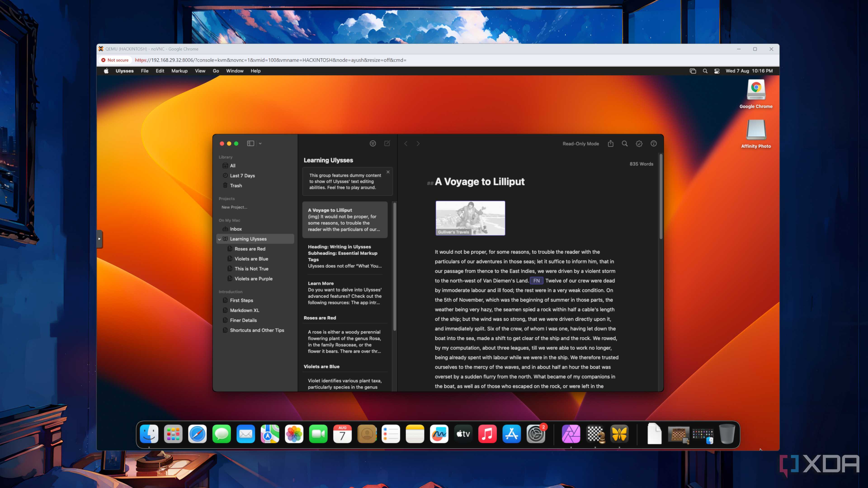Open the Affinity Photo desktop volume
Image resolution: width=868 pixels, height=488 pixels.
[756, 134]
